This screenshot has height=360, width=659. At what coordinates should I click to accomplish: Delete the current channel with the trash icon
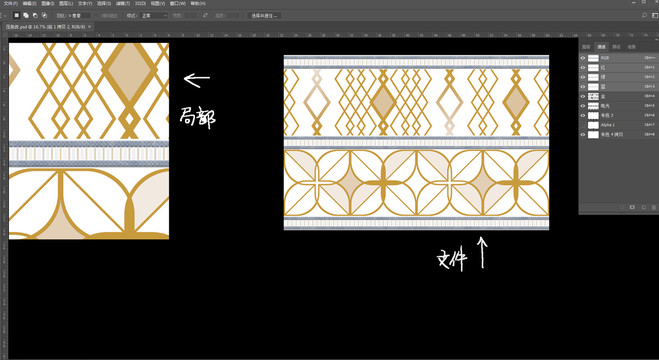654,207
